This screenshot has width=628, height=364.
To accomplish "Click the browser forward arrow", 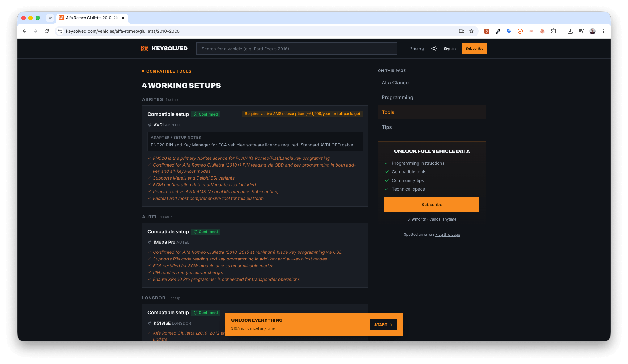I will click(36, 31).
